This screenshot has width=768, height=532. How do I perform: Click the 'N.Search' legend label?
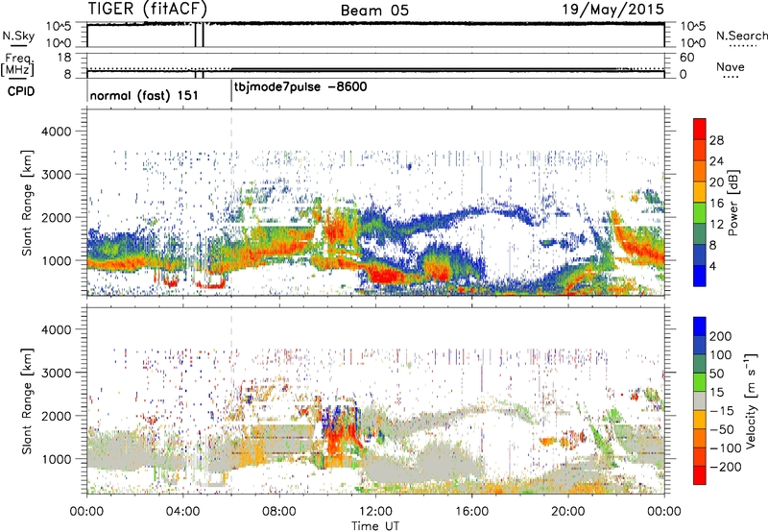pos(741,36)
